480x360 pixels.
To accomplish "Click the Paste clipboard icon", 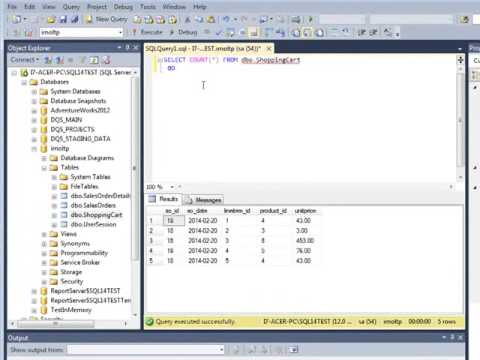I will pos(211,20).
